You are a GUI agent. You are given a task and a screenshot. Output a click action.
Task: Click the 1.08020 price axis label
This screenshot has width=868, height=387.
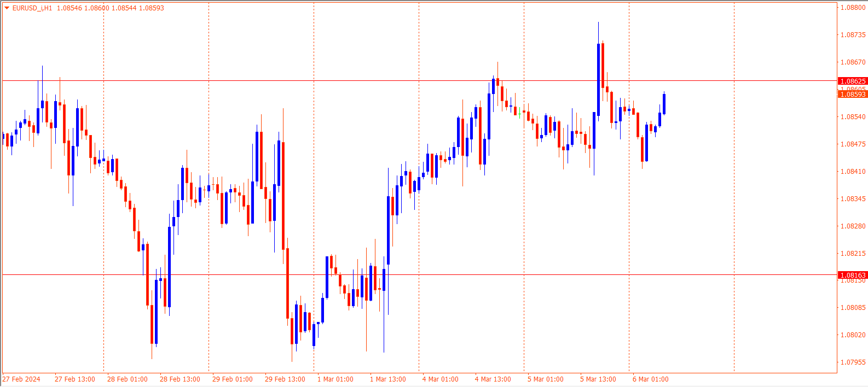click(x=853, y=335)
